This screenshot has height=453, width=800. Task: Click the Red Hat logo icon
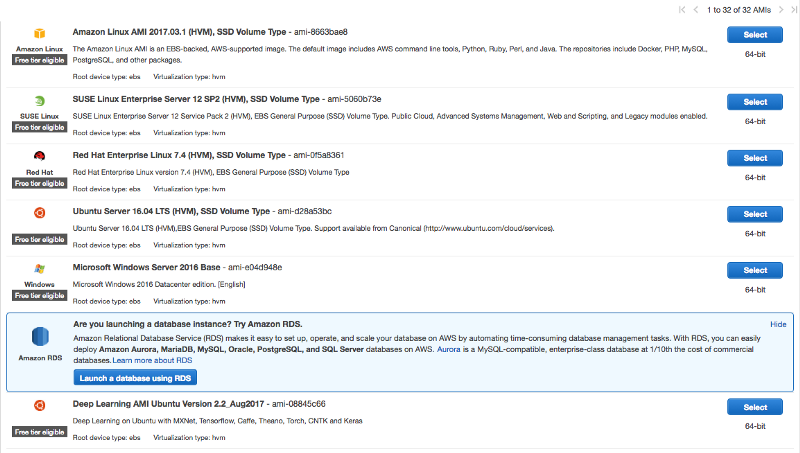(39, 156)
